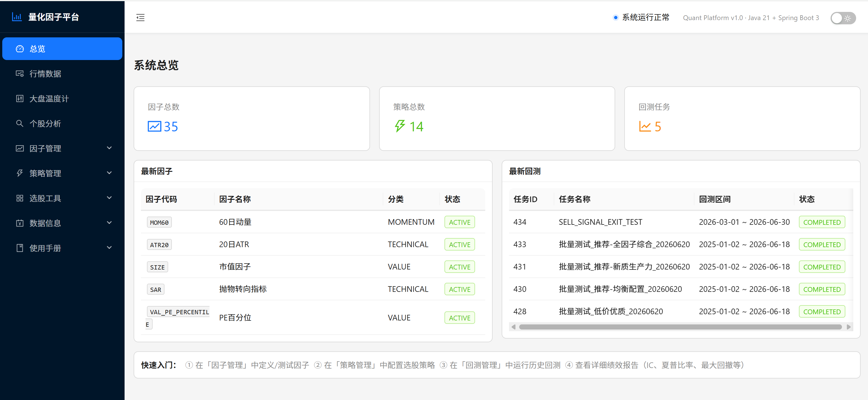Click the 大盘温度计 gauge icon

pyautogui.click(x=20, y=99)
